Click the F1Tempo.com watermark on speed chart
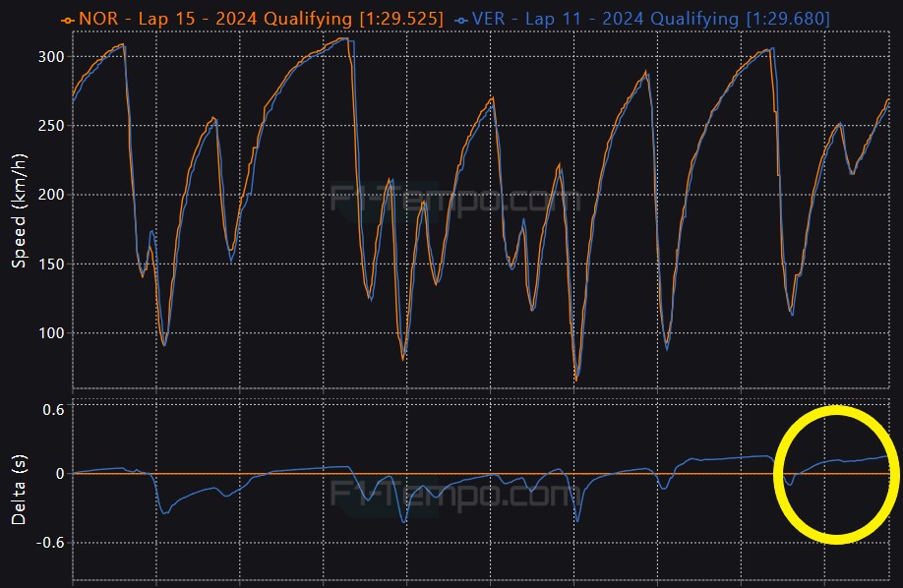Image resolution: width=903 pixels, height=588 pixels. tap(454, 199)
